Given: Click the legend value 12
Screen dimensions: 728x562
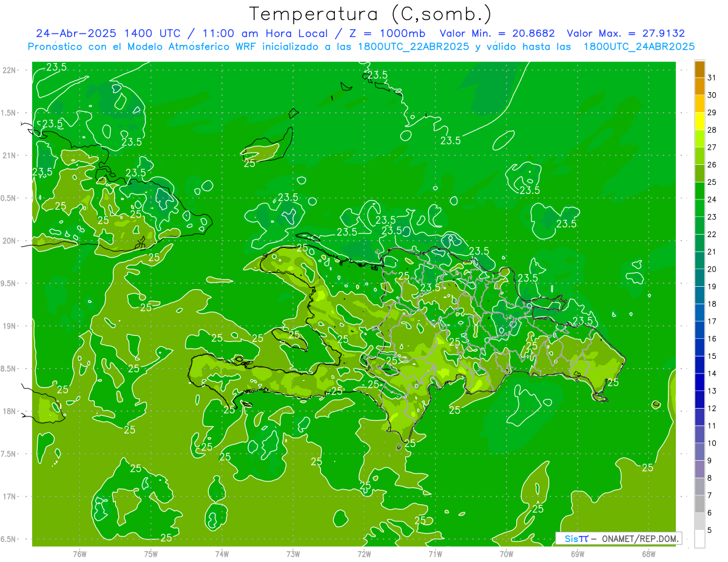Looking at the screenshot, I should [x=712, y=409].
